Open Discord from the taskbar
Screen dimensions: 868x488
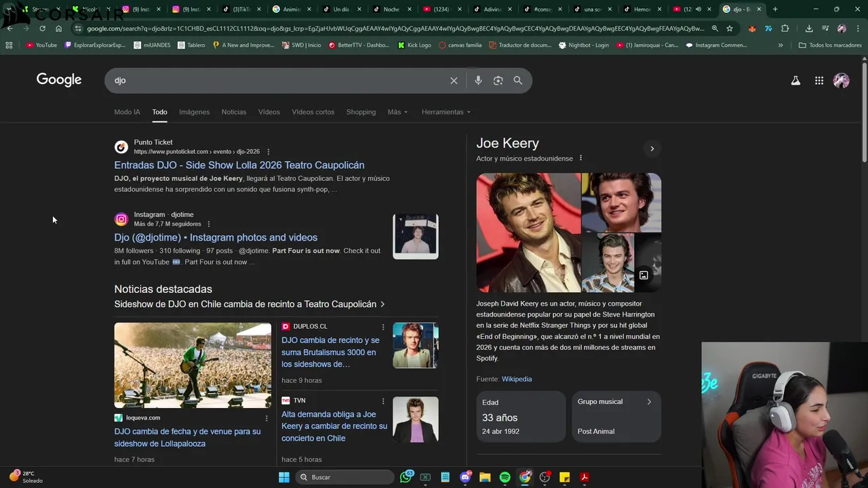466,477
